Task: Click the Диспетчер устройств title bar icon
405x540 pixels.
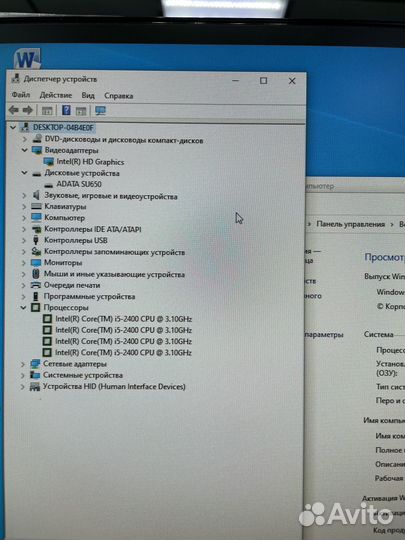Action: (15, 78)
